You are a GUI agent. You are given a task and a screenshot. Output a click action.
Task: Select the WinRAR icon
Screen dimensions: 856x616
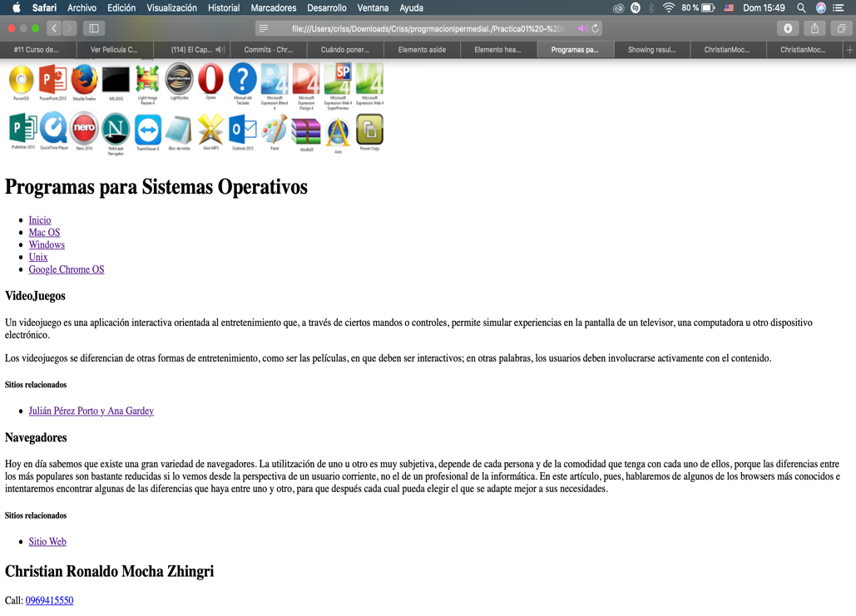click(x=306, y=131)
